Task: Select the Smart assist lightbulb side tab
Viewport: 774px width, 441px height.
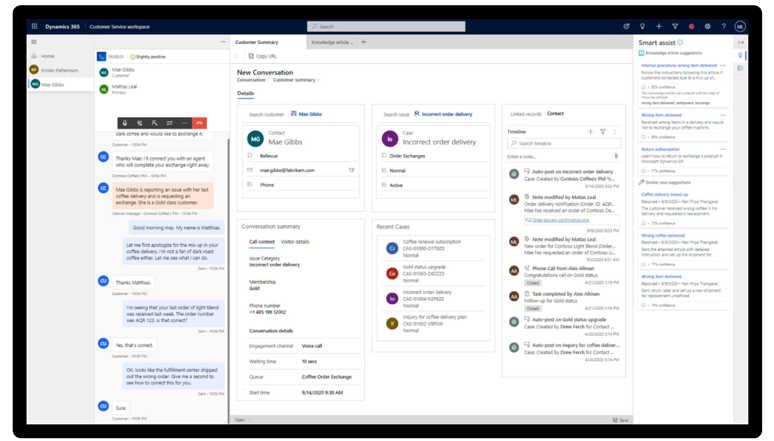Action: click(x=740, y=55)
